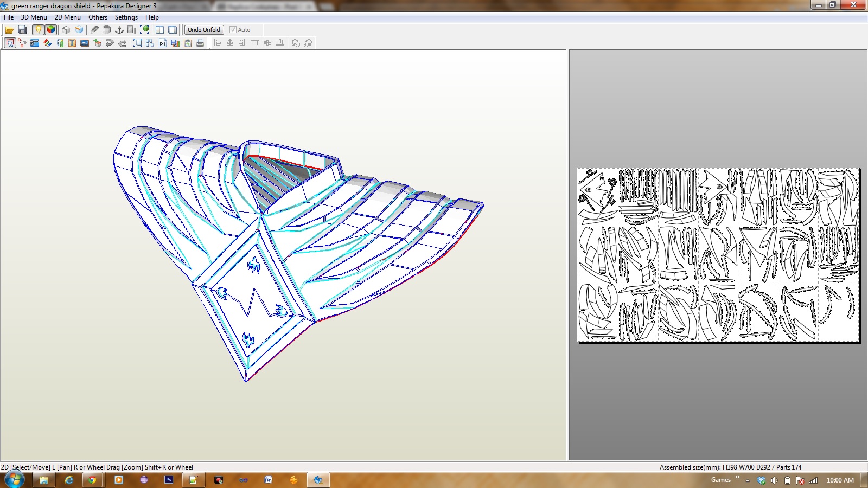
Task: Switch to single window layout icon
Action: [x=173, y=30]
